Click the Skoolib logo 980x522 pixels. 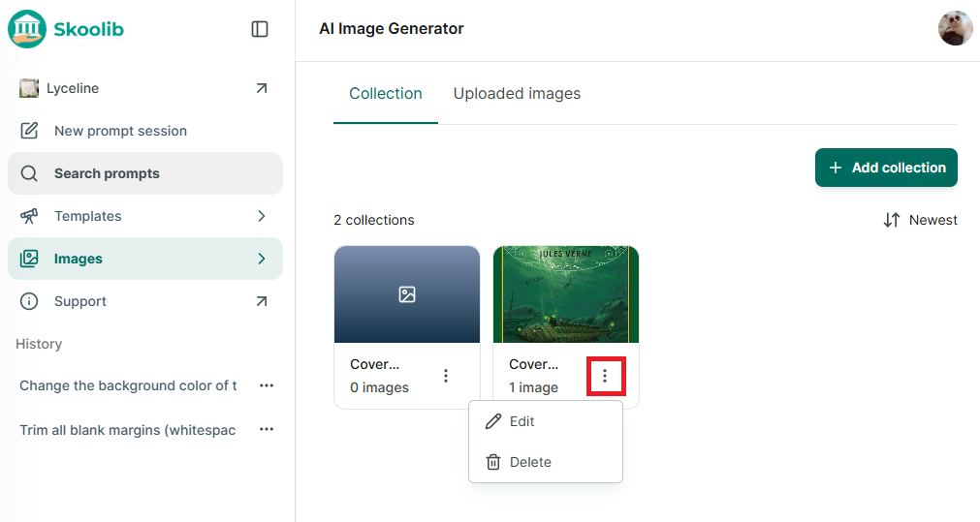(66, 29)
